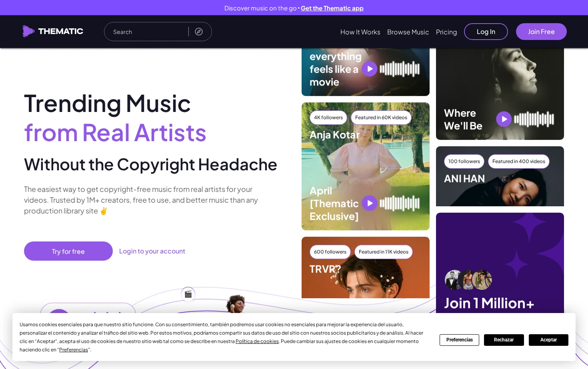Click "100 followers" badge
The width and height of the screenshot is (588, 369).
(x=464, y=162)
